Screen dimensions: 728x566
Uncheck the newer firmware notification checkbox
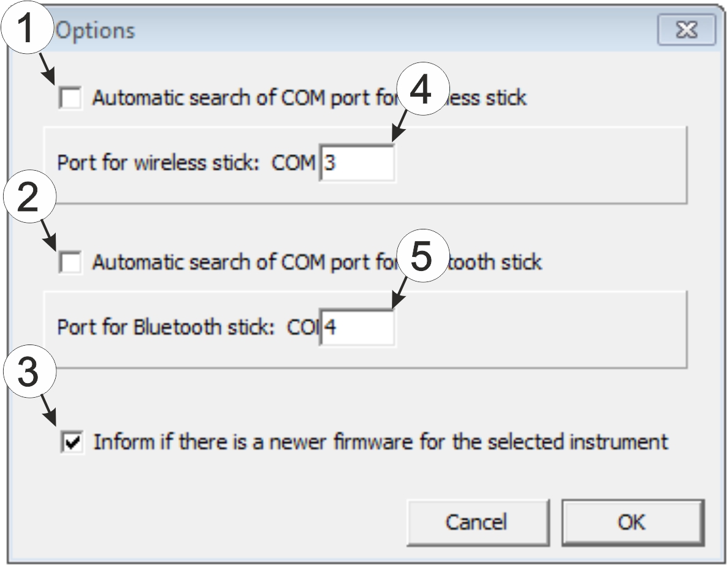click(x=73, y=442)
